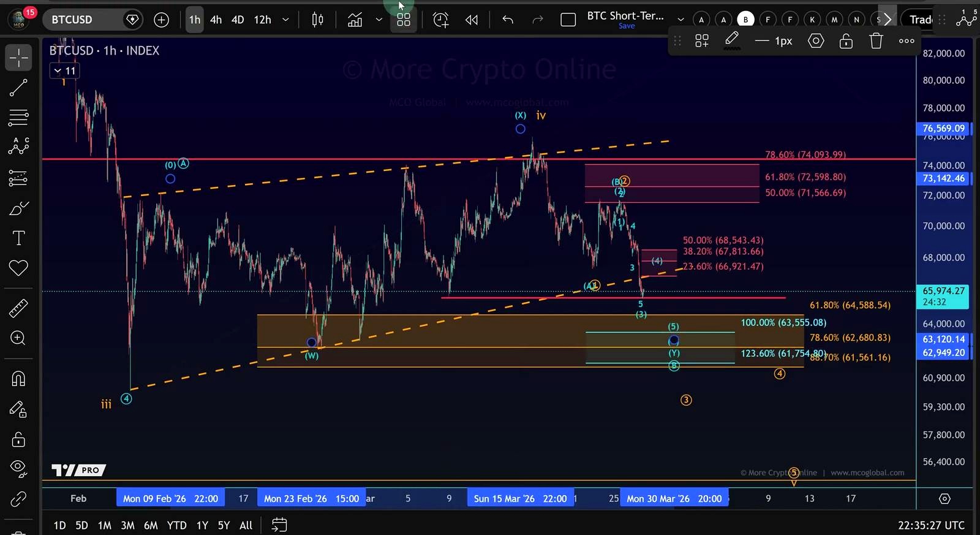Lock selected drawing in floating toolbar
The image size is (980, 535).
[x=846, y=41]
